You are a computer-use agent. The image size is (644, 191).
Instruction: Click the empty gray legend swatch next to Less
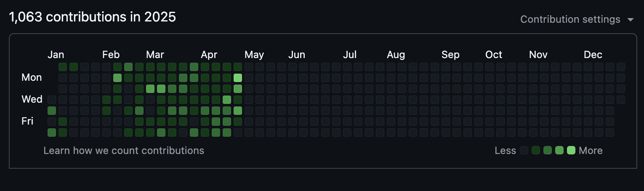click(524, 151)
